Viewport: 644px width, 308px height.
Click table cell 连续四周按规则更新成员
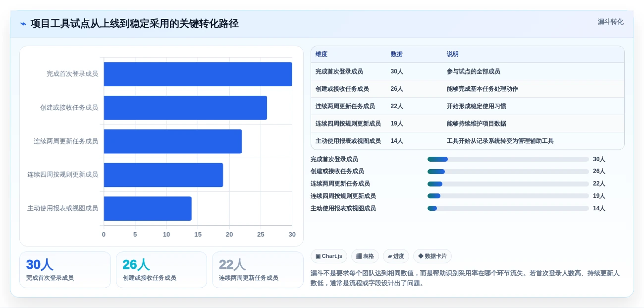click(348, 123)
